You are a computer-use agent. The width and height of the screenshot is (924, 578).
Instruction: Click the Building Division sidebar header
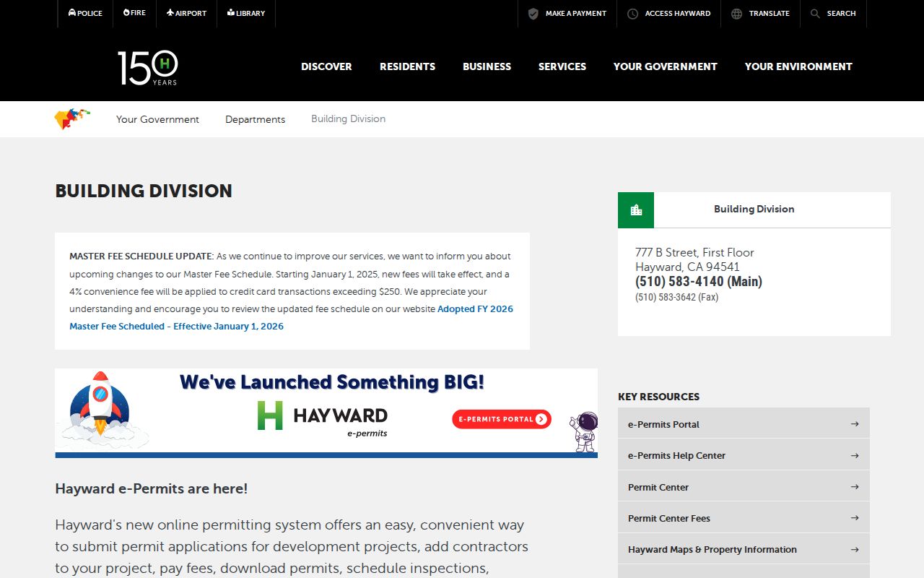coord(754,210)
